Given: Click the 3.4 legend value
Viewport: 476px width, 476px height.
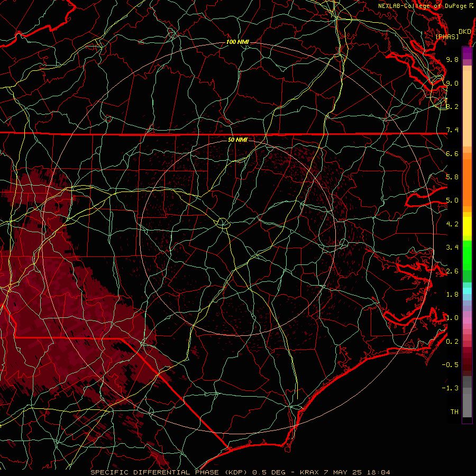Looking at the screenshot, I should pos(452,248).
